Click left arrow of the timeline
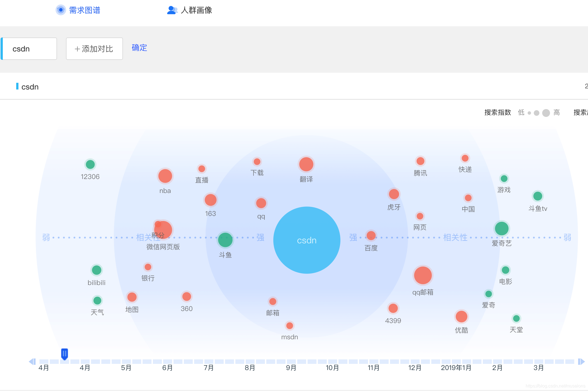 32,361
